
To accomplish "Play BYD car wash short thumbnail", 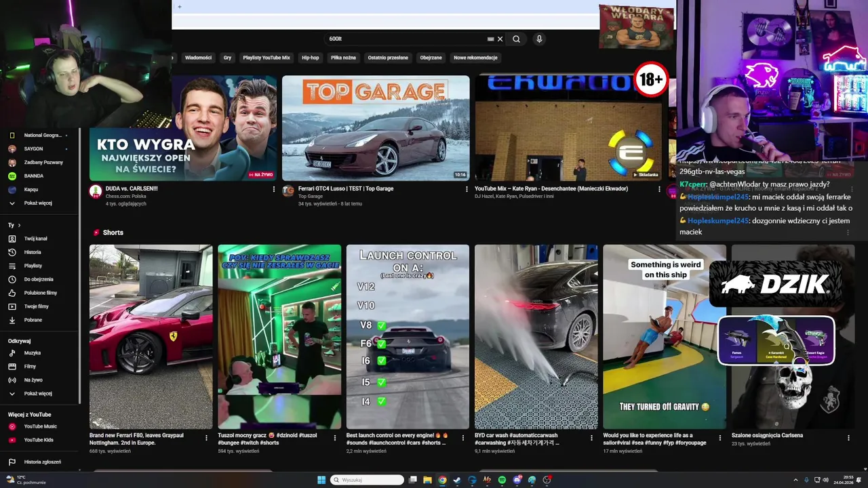I will [536, 337].
